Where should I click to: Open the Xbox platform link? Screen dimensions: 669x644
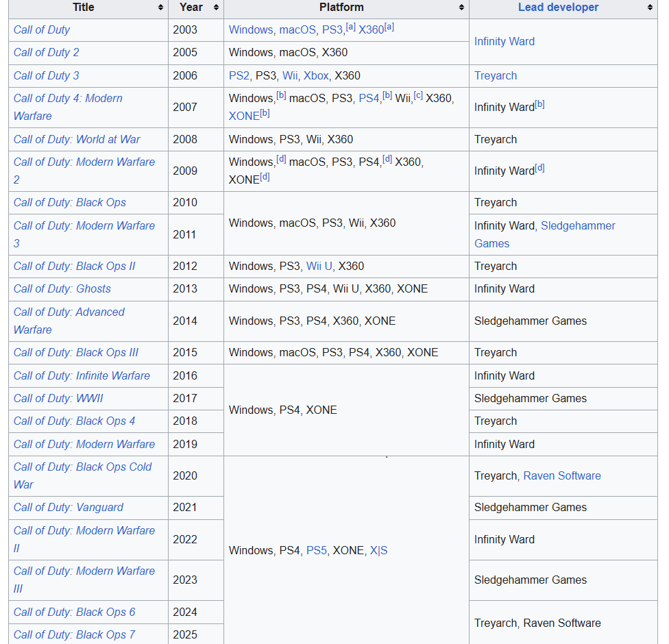(316, 75)
